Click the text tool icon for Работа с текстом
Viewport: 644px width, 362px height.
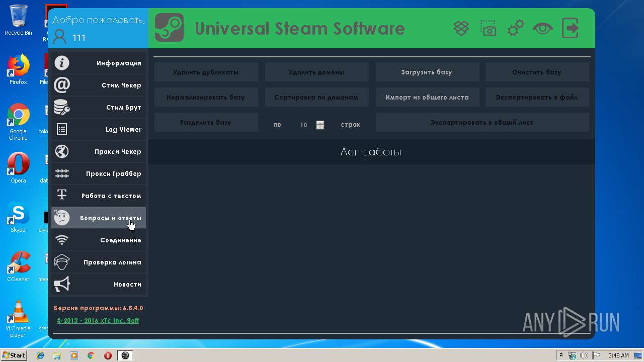tap(62, 195)
